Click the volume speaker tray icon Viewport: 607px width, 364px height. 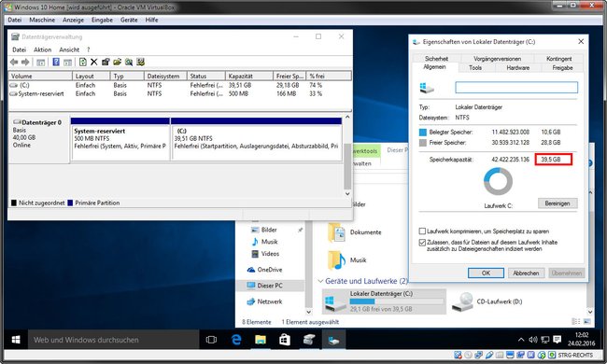click(x=533, y=340)
